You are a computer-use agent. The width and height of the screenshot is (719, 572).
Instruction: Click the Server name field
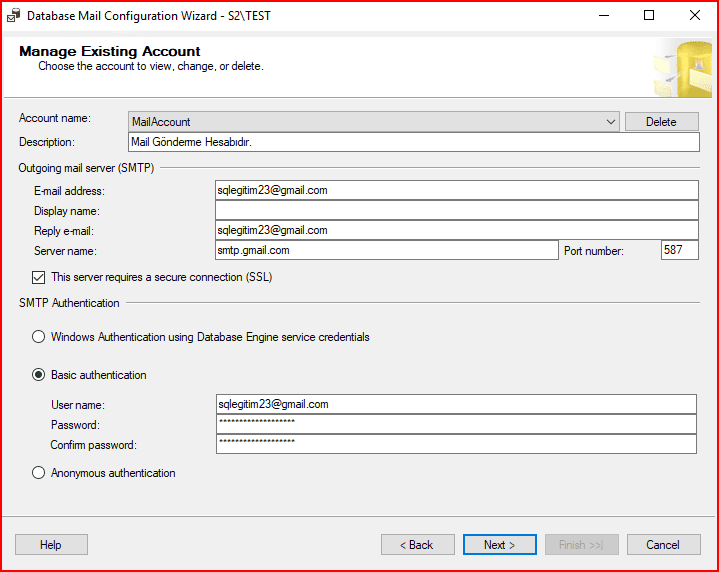point(386,250)
